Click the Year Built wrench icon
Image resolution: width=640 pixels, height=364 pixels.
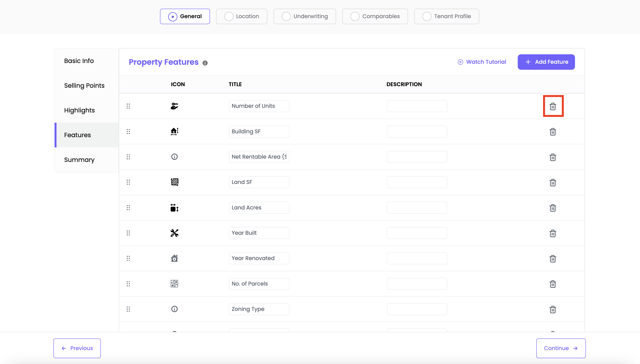coord(174,233)
